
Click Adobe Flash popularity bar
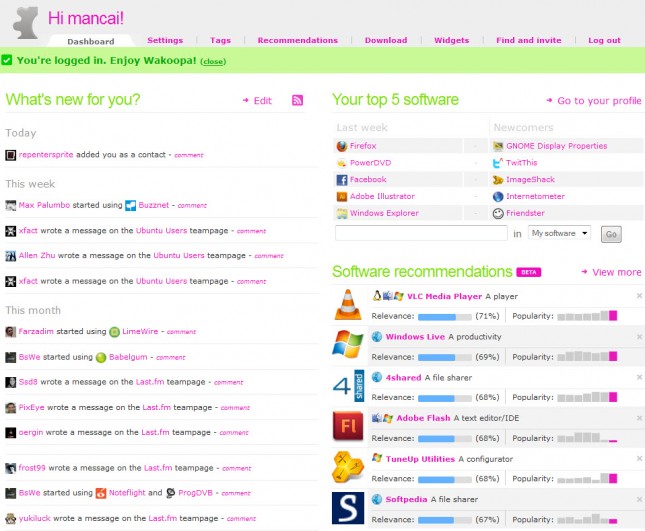[x=587, y=437]
